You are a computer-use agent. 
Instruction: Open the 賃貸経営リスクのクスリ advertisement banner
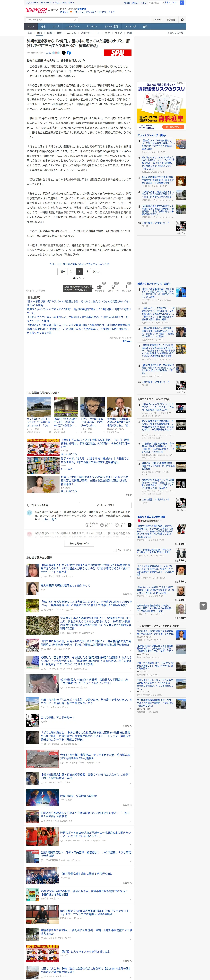161,106
